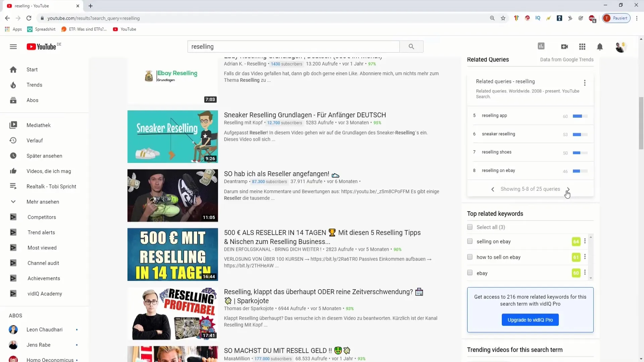The height and width of the screenshot is (362, 644).
Task: Open the Spreadshirt bookmark
Action: (41, 29)
